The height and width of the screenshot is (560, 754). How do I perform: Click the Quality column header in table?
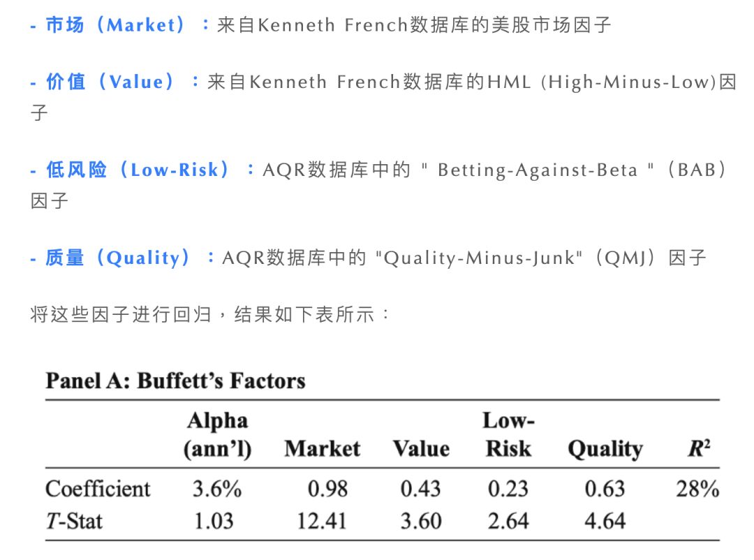click(x=605, y=449)
